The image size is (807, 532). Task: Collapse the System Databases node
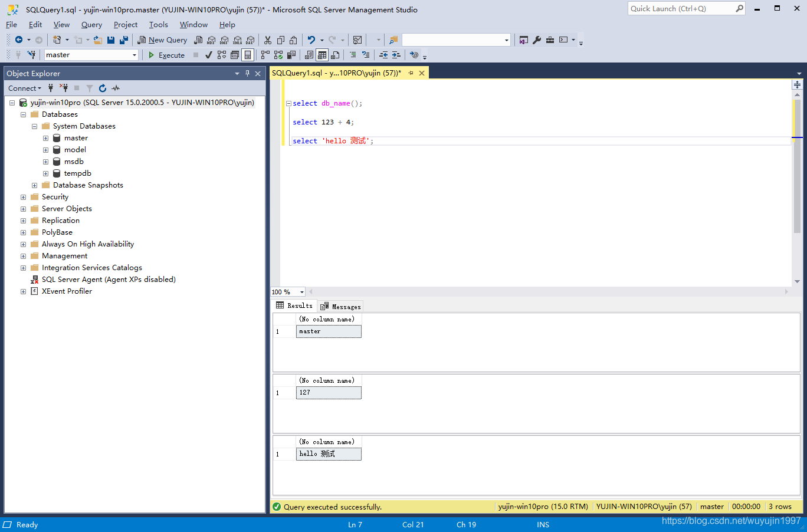[34, 126]
